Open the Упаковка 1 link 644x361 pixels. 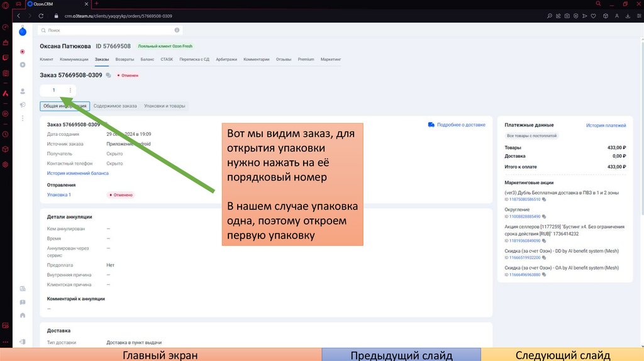[58, 195]
